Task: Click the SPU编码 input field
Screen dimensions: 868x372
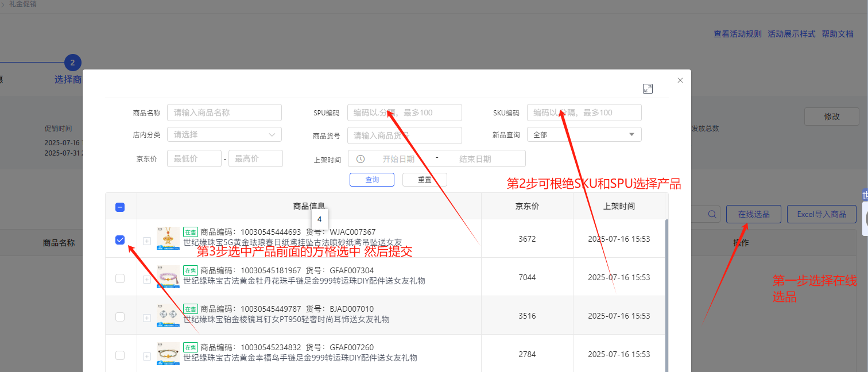Action: 404,113
